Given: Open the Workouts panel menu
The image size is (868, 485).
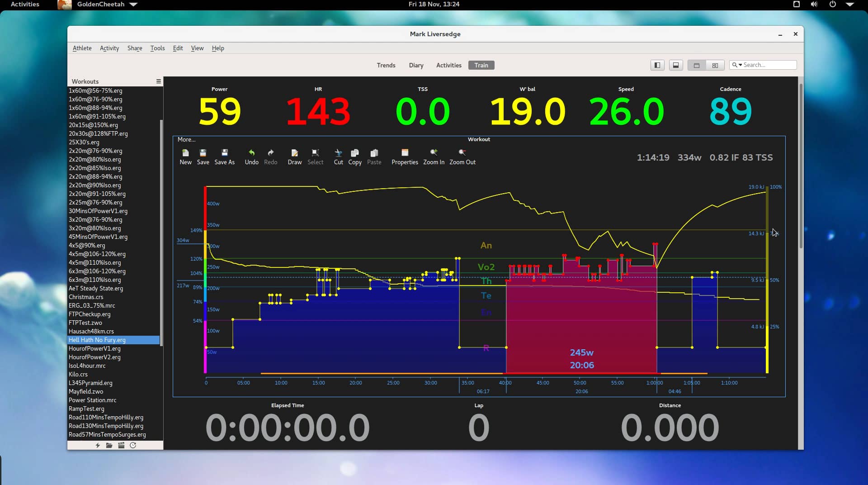Looking at the screenshot, I should (158, 81).
